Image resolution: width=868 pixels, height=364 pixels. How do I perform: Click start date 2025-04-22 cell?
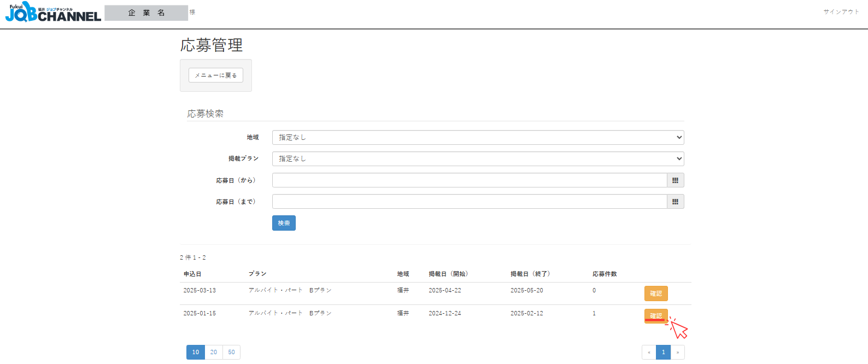click(445, 290)
